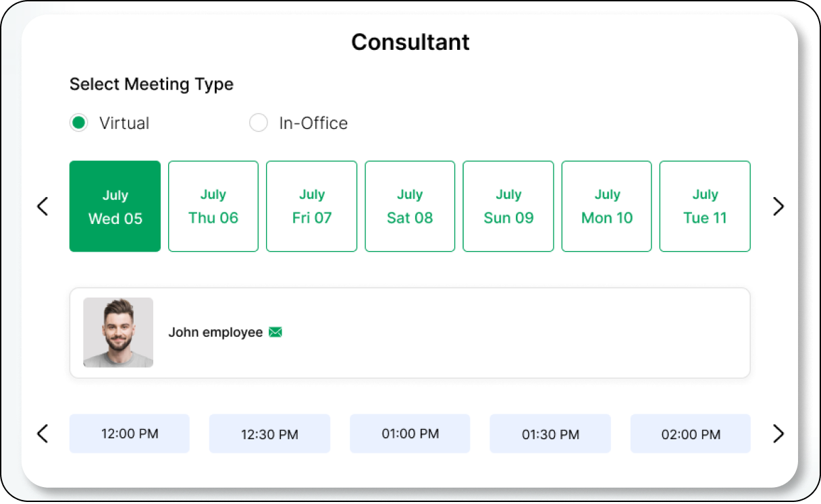Show earlier time slots with left arrow

pos(43,433)
